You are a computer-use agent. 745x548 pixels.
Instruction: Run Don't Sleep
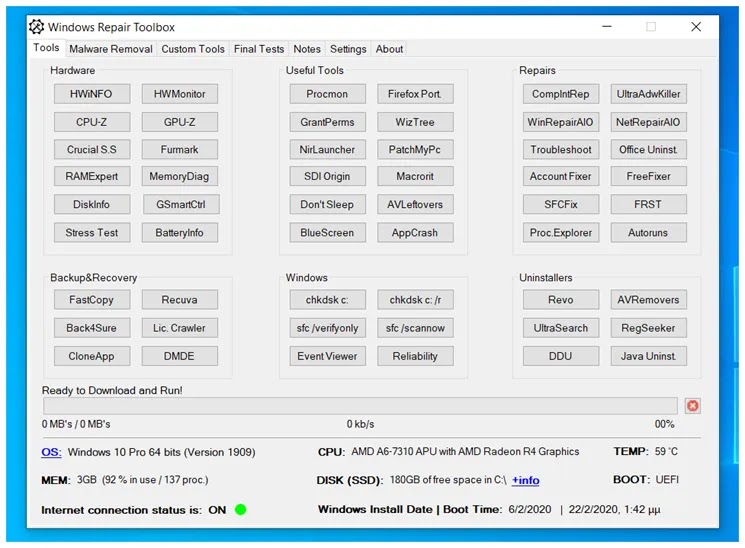(327, 204)
